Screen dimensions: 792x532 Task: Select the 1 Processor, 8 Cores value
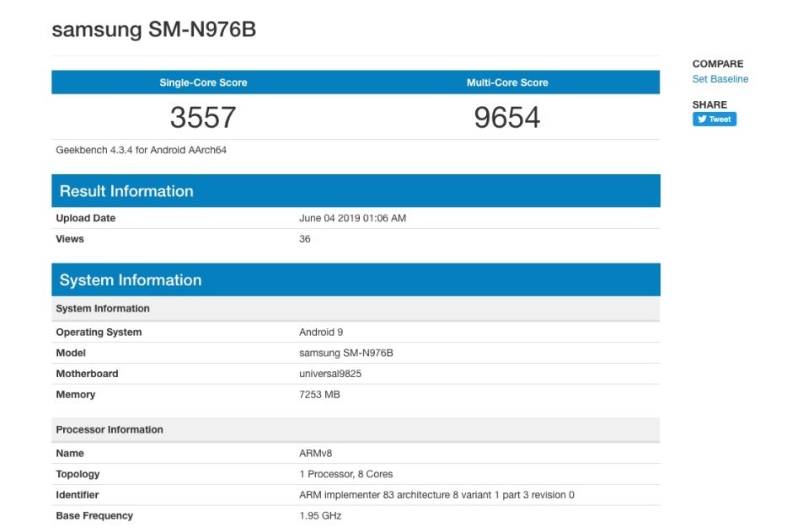[346, 474]
